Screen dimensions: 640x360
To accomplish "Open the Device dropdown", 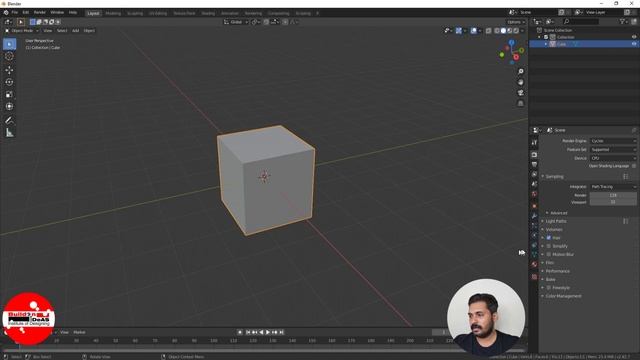I will pos(613,158).
